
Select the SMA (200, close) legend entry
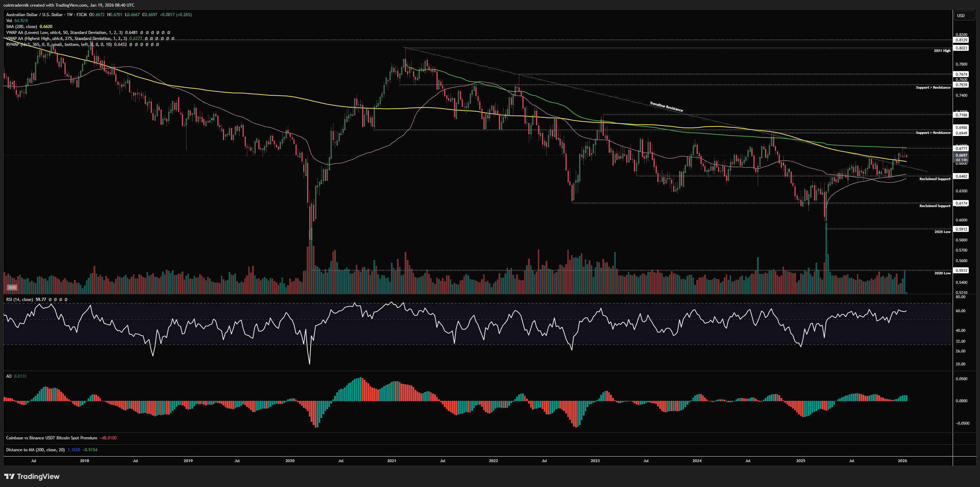[x=22, y=27]
